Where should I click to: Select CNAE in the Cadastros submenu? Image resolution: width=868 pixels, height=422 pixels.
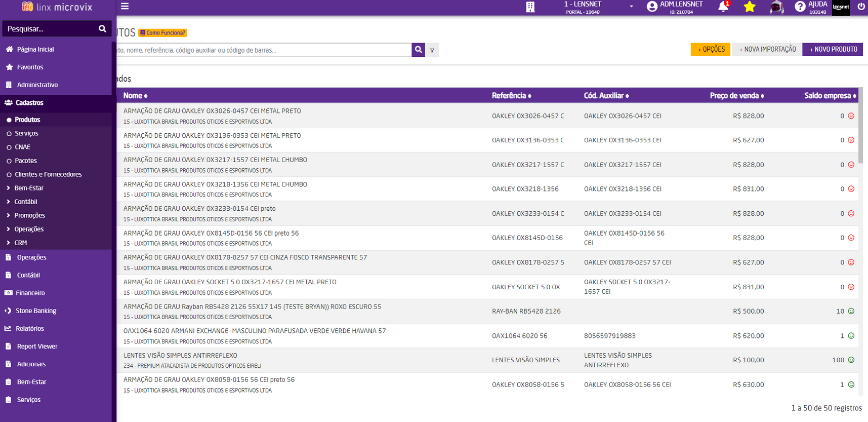coord(22,147)
